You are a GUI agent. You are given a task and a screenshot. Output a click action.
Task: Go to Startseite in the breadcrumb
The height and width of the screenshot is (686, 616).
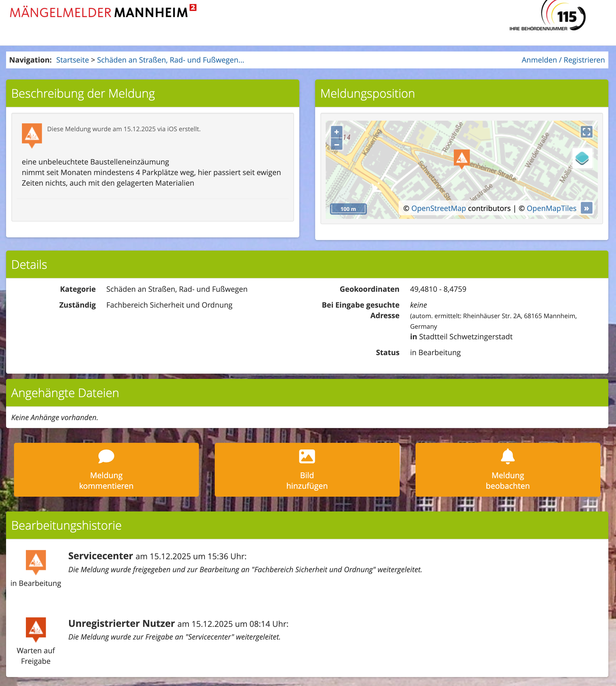click(x=72, y=60)
